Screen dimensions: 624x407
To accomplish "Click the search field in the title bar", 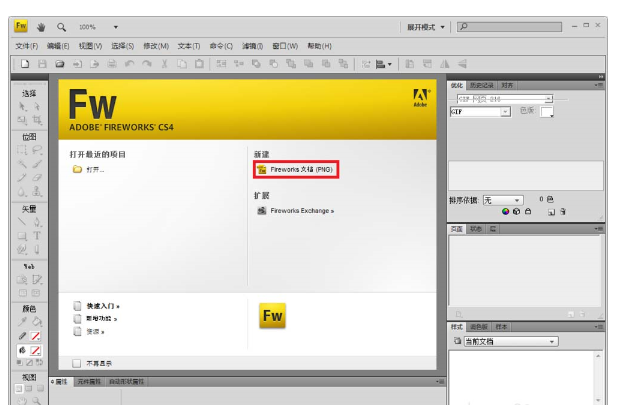I will click(509, 27).
